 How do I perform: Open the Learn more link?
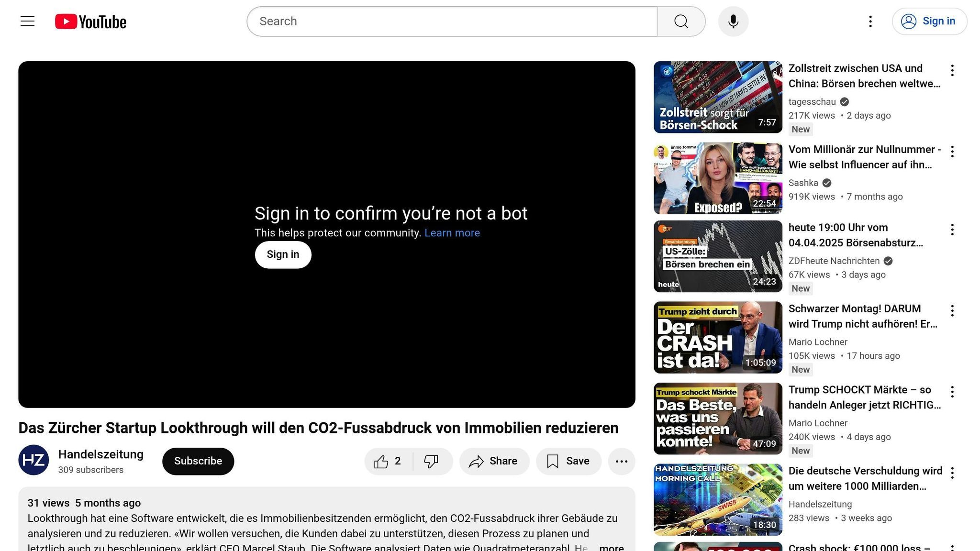(x=452, y=233)
